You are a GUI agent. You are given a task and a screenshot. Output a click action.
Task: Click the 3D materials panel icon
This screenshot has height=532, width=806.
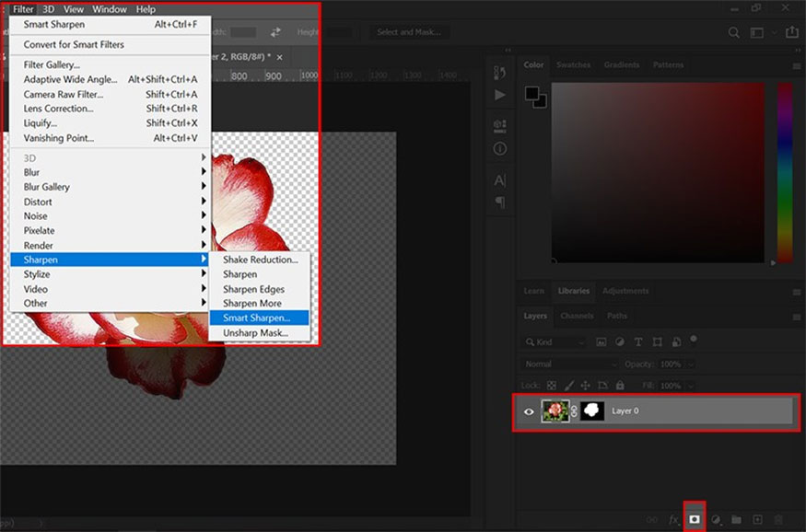tap(499, 126)
